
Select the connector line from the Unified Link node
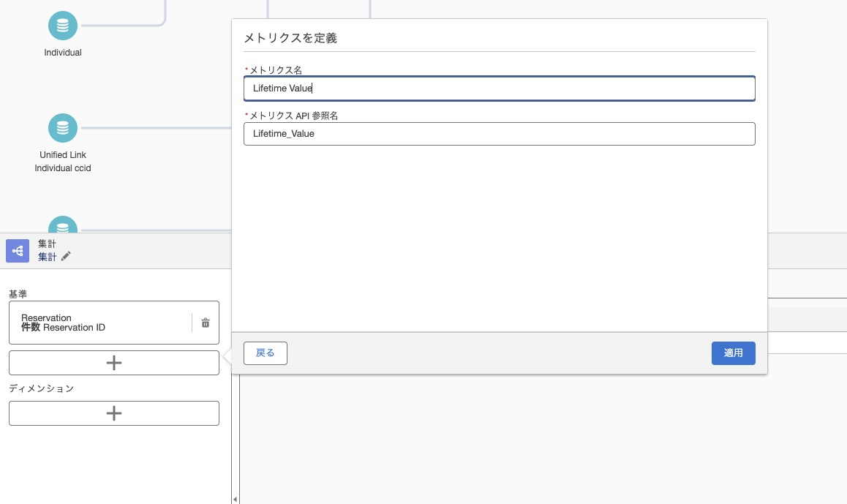[156, 128]
